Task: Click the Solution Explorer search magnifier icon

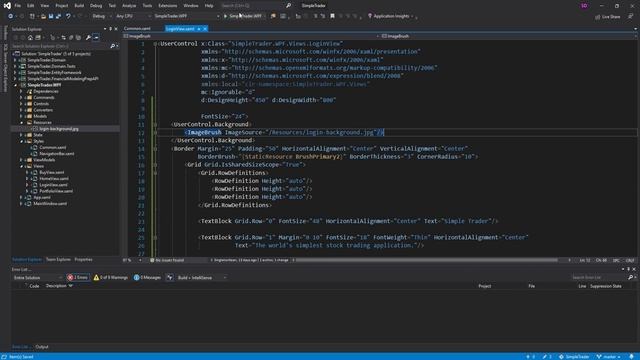Action: coord(113,46)
